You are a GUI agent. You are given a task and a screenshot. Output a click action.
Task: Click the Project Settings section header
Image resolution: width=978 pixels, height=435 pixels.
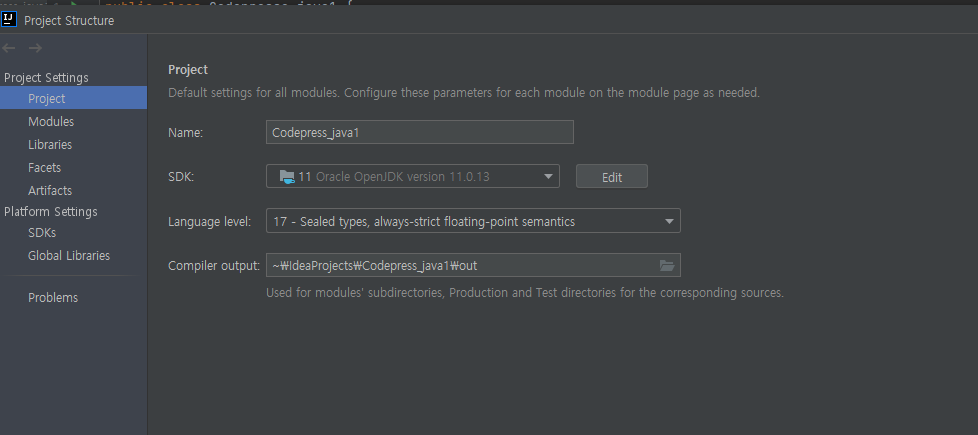click(46, 77)
